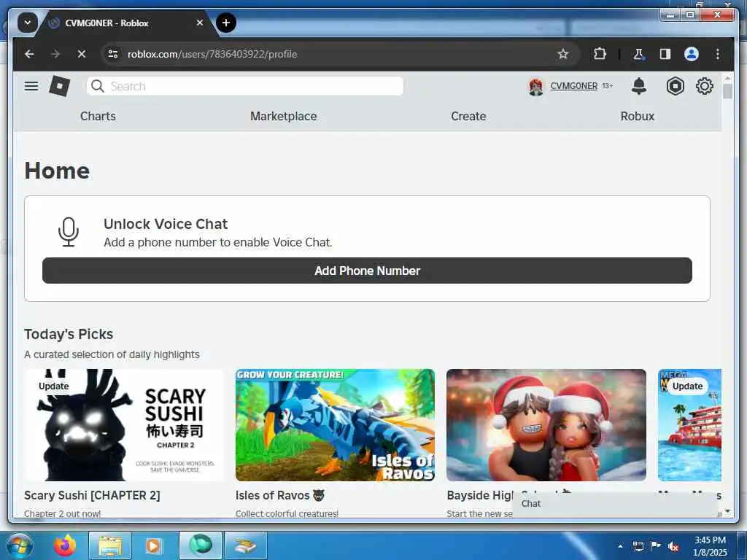Click scrollbar down arrow
747x560 pixels.
pyautogui.click(x=727, y=511)
